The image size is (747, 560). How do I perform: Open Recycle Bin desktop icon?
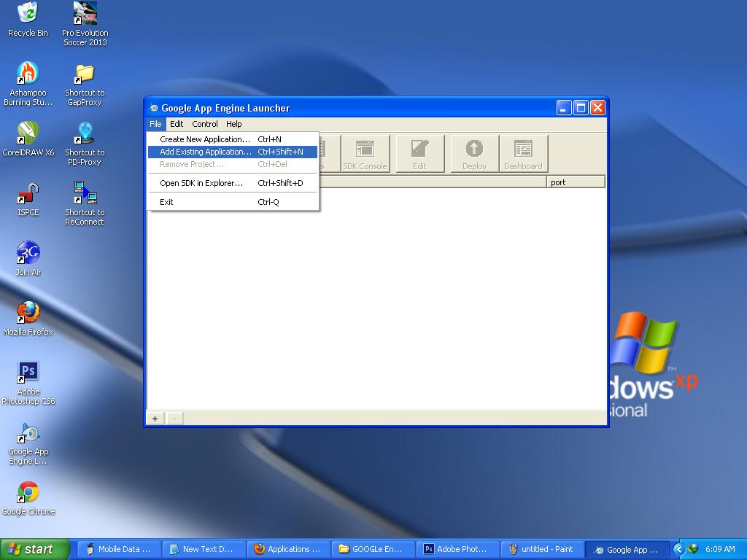point(28,19)
